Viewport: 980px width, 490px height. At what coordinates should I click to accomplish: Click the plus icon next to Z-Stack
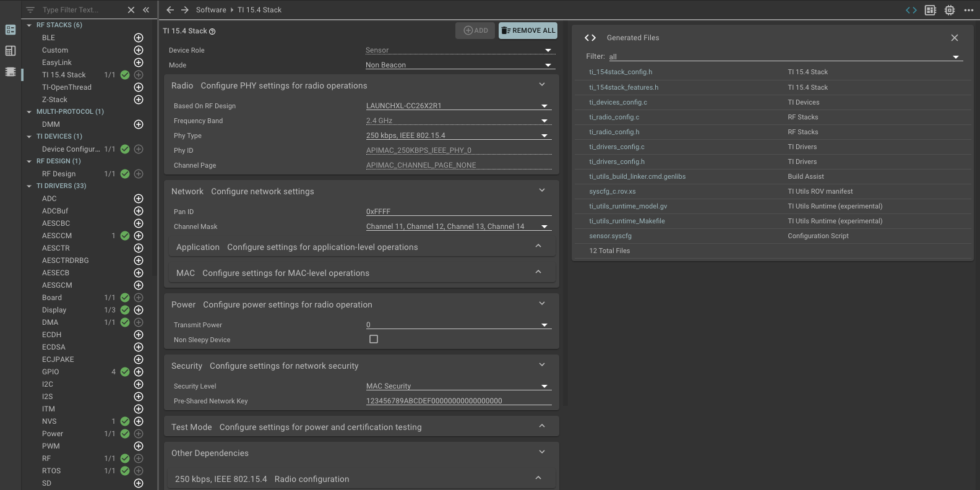click(x=139, y=100)
